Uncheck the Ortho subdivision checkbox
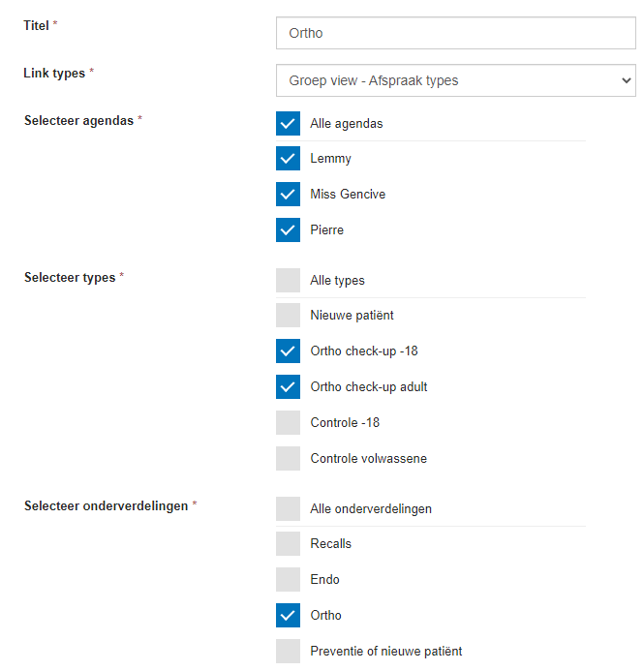The height and width of the screenshot is (671, 644). point(288,616)
